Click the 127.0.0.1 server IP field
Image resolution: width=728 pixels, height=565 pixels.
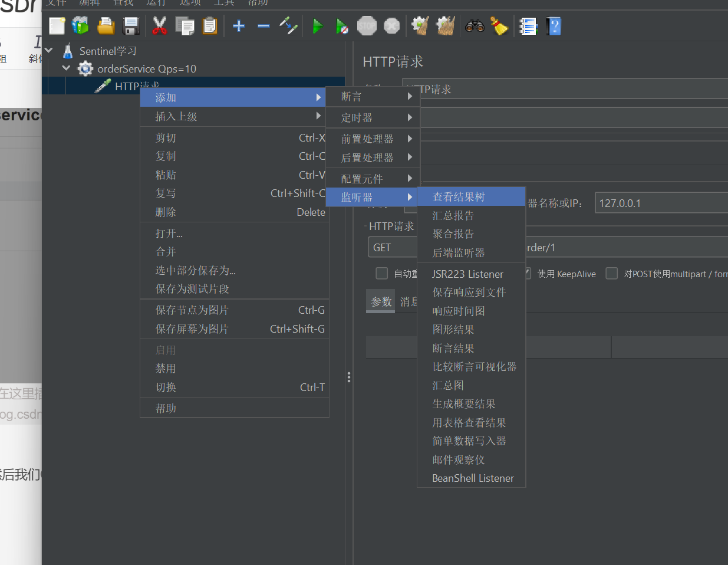[x=661, y=203]
